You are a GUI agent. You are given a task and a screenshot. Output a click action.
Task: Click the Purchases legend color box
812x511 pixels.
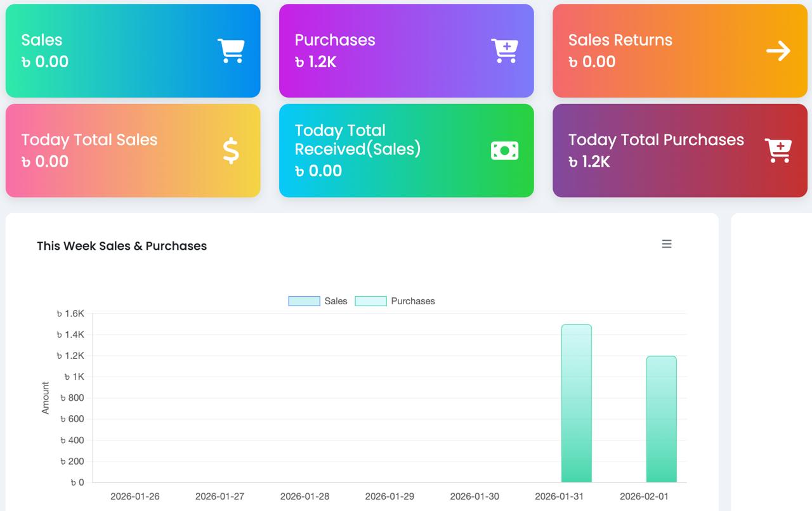[370, 301]
